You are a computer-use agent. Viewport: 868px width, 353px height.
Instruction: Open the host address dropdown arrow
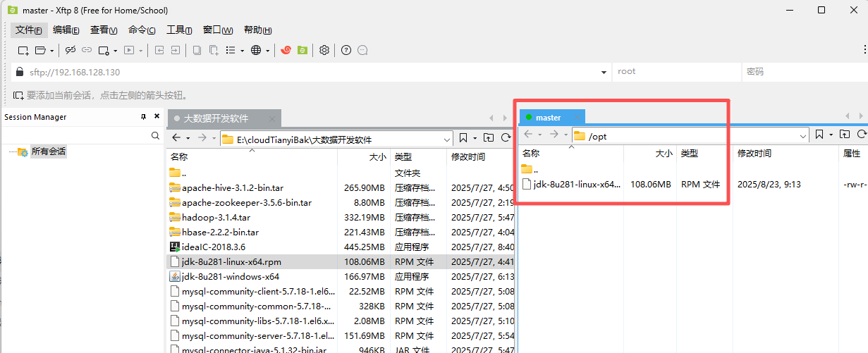[604, 72]
